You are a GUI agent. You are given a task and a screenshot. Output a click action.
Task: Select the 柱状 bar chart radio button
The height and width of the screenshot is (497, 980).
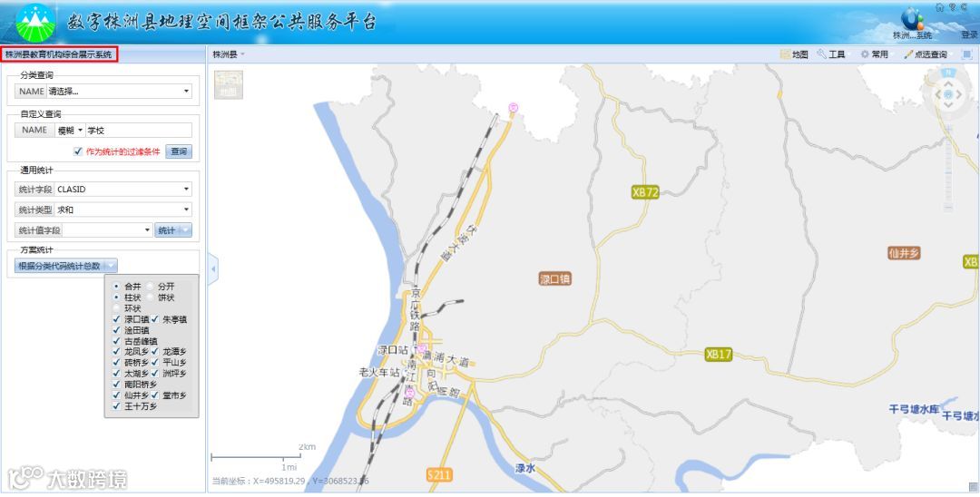tap(117, 297)
